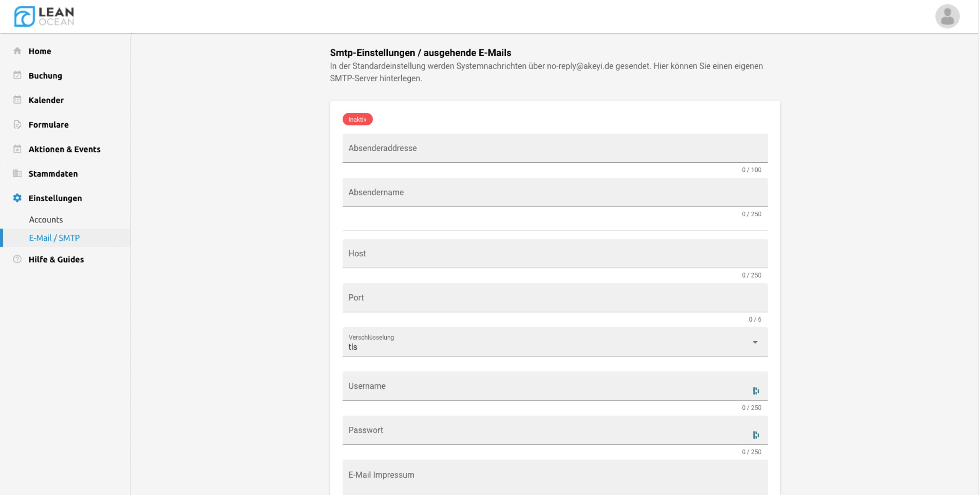Open the user avatar profile menu

947,16
